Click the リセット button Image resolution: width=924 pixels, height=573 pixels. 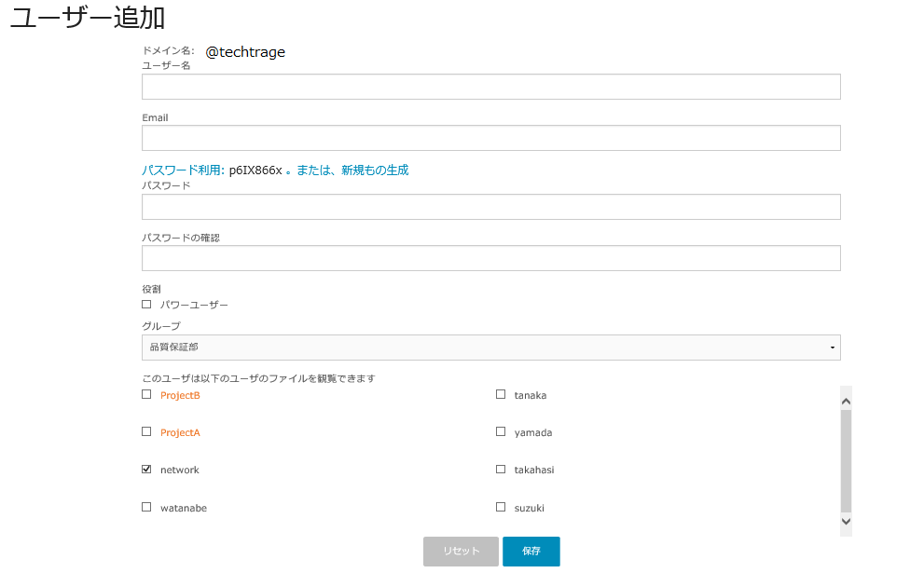[461, 552]
